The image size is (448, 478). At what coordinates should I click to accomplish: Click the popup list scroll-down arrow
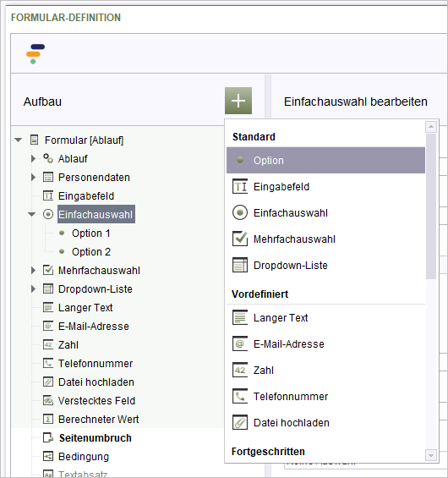point(431,455)
